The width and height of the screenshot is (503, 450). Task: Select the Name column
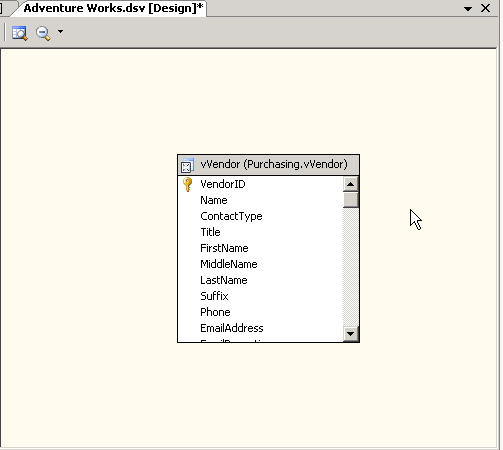pos(214,200)
